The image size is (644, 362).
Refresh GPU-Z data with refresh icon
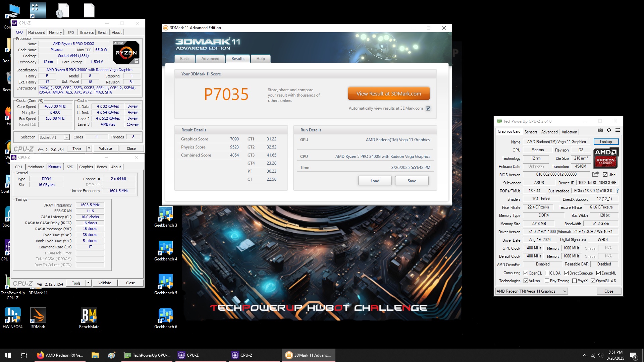(x=609, y=130)
